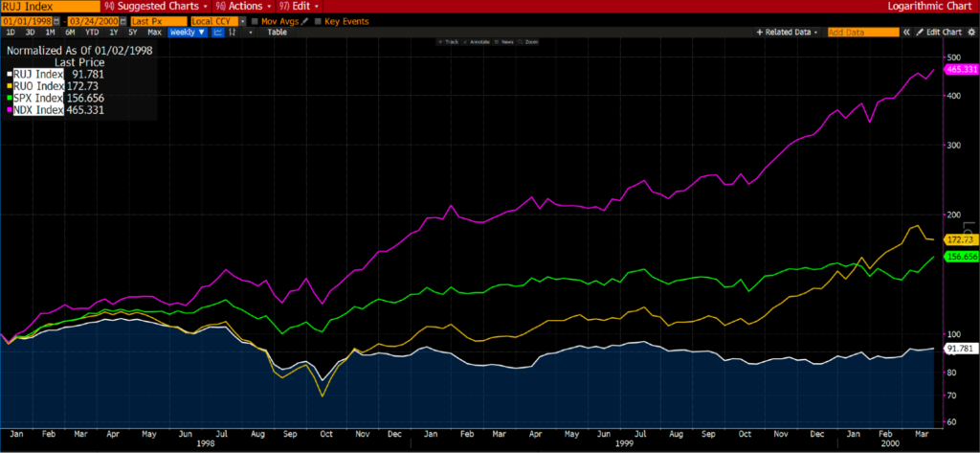This screenshot has width=980, height=453.
Task: Expand the Related Data dropdown
Action: click(787, 32)
